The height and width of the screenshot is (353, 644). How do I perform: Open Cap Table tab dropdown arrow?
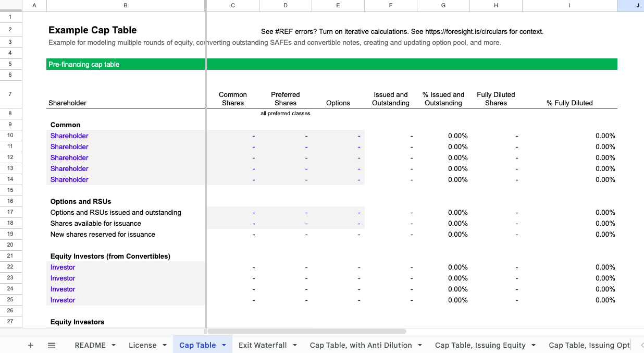[x=224, y=345]
